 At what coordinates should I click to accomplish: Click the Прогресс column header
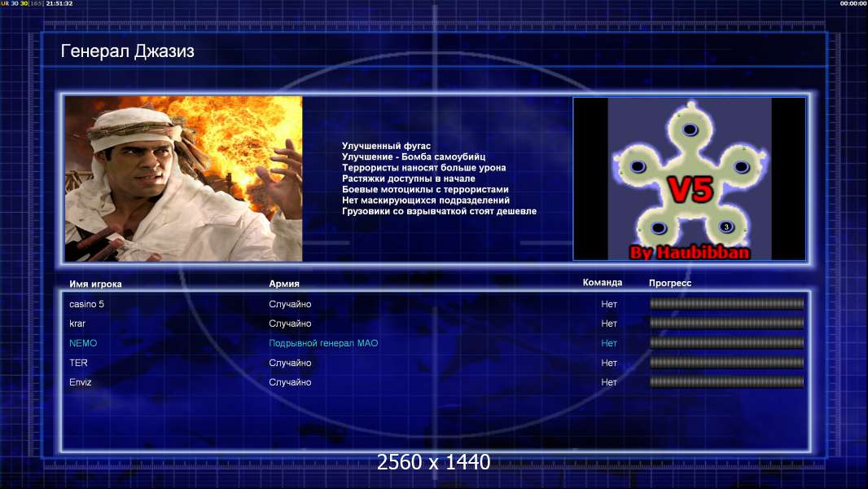[x=670, y=283]
